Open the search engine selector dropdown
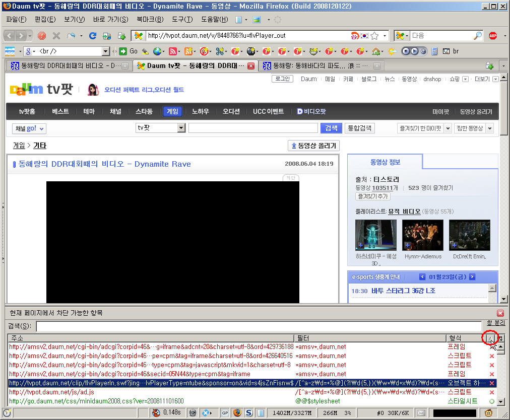The height and width of the screenshot is (420, 510). point(402,36)
